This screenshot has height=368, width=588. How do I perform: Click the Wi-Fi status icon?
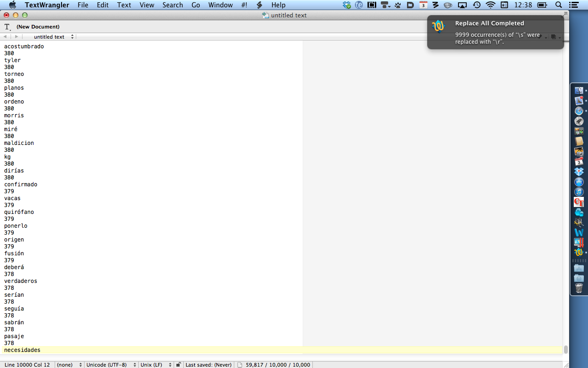point(491,5)
